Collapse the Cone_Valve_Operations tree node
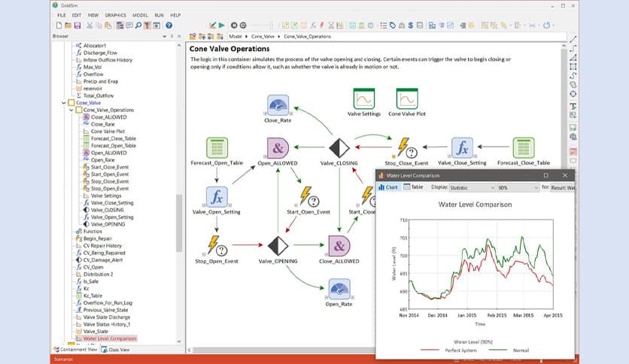The height and width of the screenshot is (364, 629). pyautogui.click(x=72, y=110)
